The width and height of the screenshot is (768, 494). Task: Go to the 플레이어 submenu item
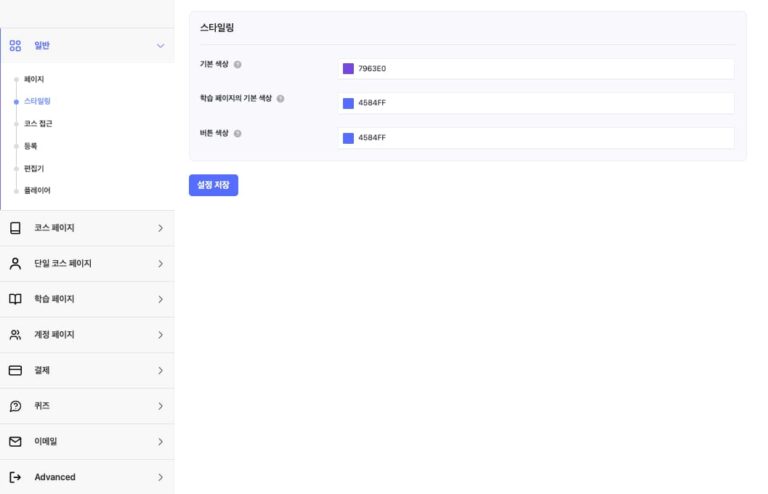(37, 190)
